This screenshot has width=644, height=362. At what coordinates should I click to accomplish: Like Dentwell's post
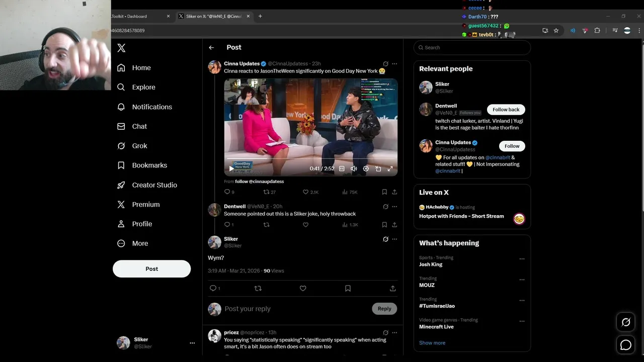[305, 225]
